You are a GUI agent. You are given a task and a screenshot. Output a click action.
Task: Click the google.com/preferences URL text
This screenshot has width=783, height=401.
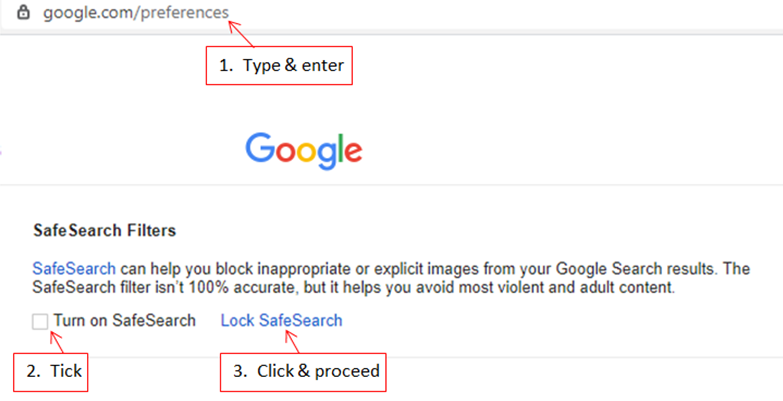136,12
